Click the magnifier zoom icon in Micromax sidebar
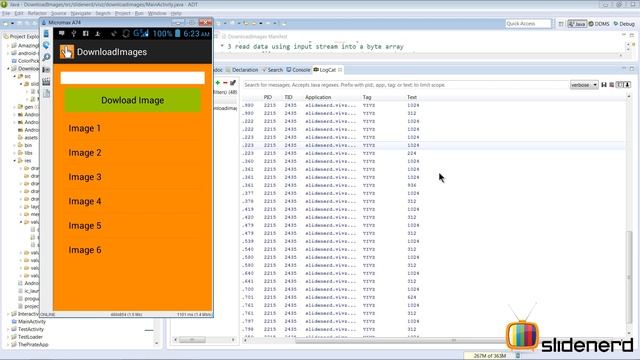 coord(46,58)
